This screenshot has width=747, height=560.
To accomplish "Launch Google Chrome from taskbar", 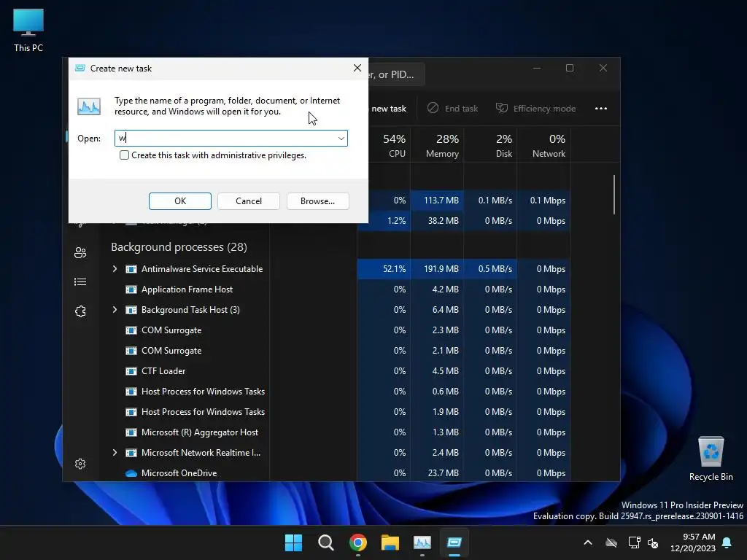I will 357,542.
